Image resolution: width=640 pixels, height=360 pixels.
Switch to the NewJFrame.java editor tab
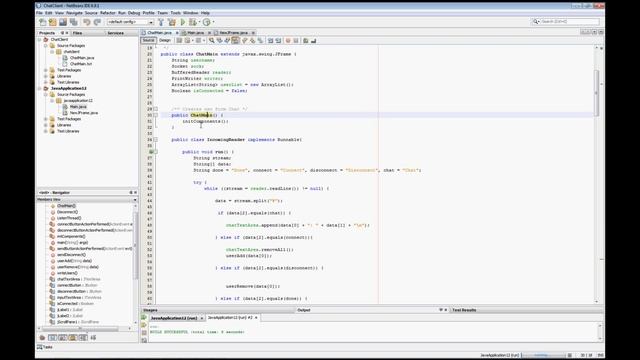pos(234,33)
